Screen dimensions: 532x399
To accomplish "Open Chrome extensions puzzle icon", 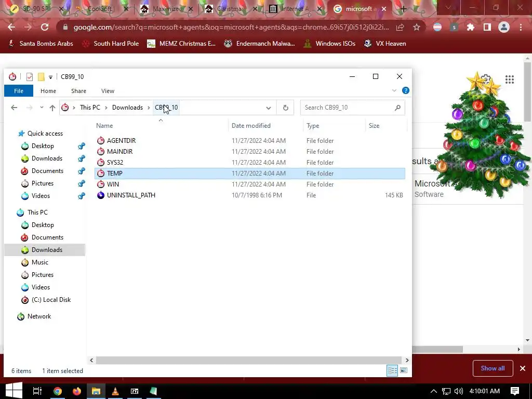I will coord(470,27).
